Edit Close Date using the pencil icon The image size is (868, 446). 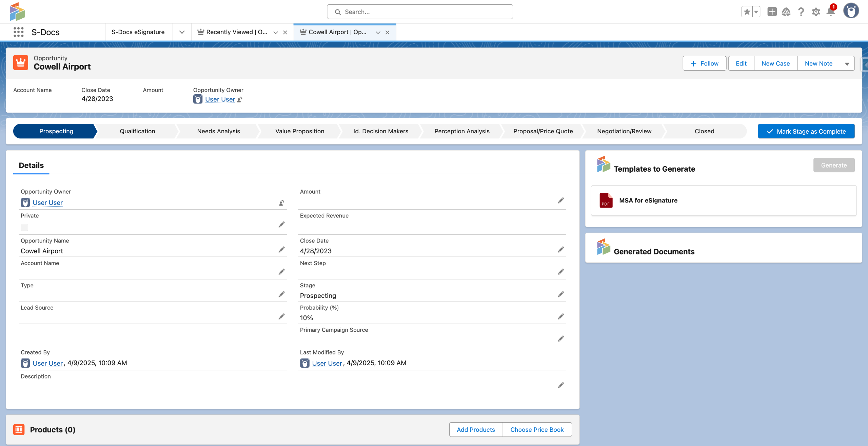561,250
